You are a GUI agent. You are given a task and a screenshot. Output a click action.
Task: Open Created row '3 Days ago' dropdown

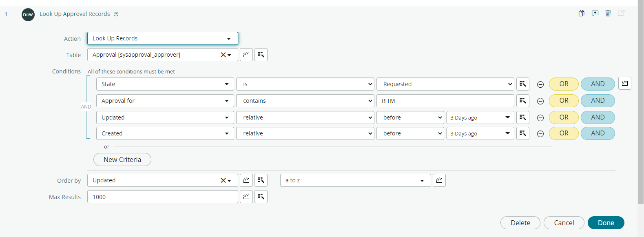(480, 133)
